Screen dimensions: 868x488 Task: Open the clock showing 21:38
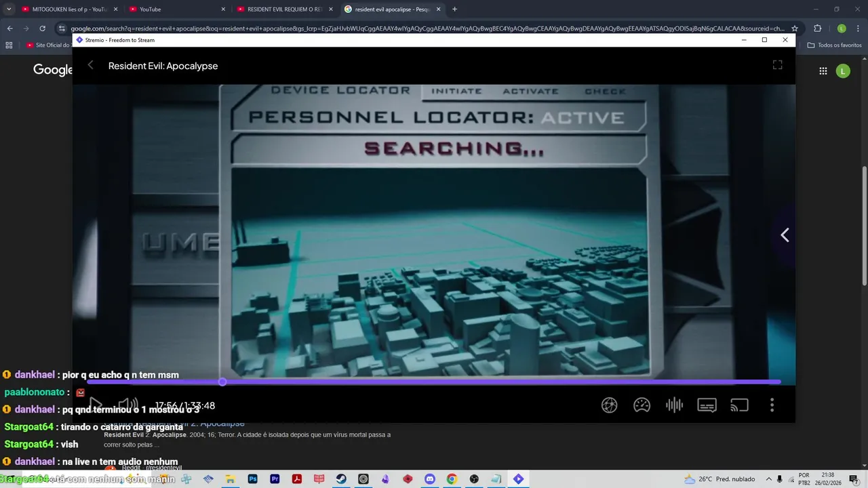(x=827, y=479)
